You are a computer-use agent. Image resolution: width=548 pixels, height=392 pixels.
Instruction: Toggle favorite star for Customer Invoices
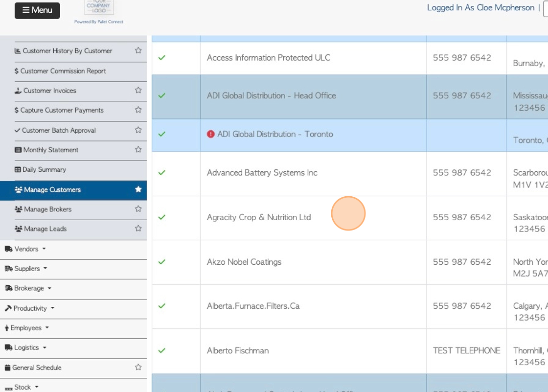[138, 90]
